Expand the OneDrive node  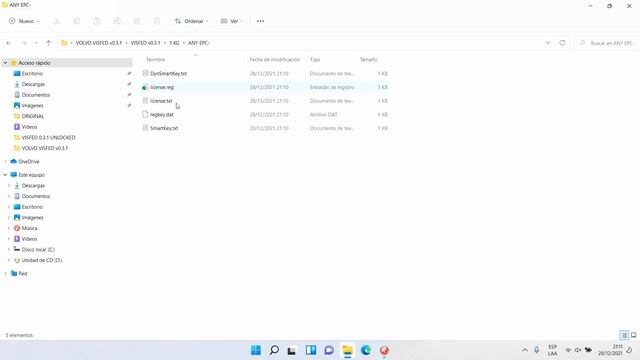point(5,162)
